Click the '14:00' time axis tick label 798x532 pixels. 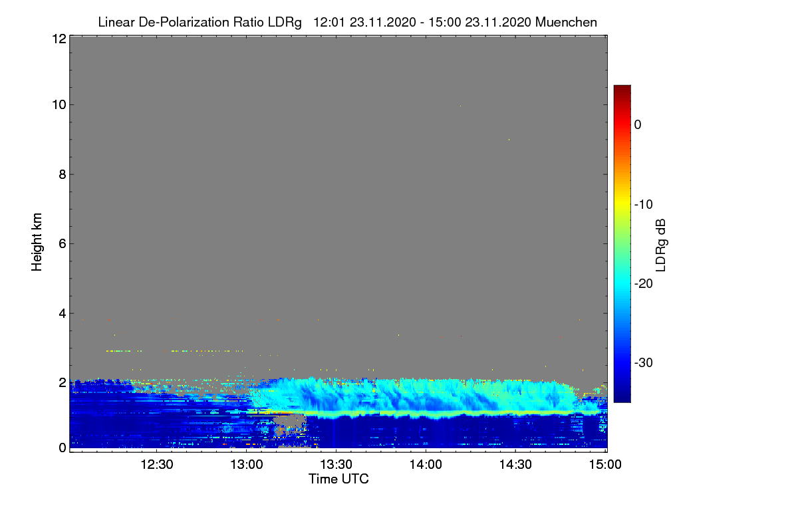tap(426, 464)
